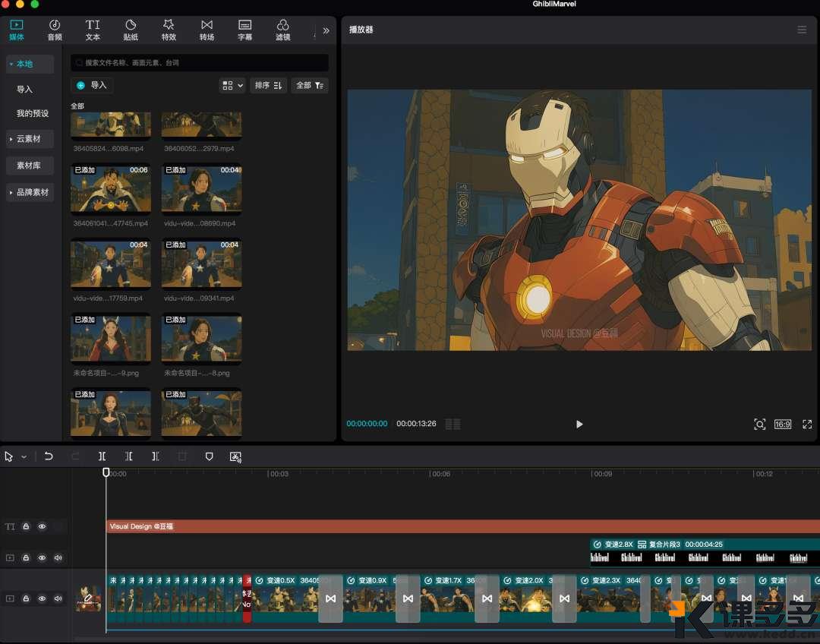Viewport: 820px width, 644px height.
Task: Open the player panel hamburger menu
Action: (x=802, y=30)
